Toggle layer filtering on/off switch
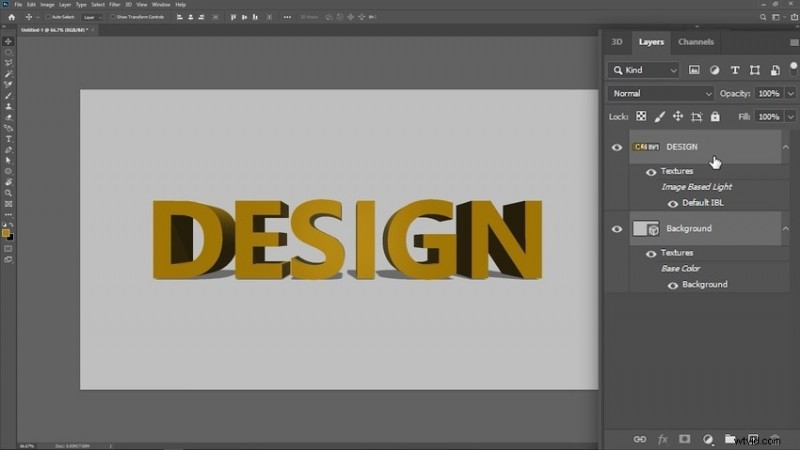Image resolution: width=800 pixels, height=450 pixels. pyautogui.click(x=793, y=68)
